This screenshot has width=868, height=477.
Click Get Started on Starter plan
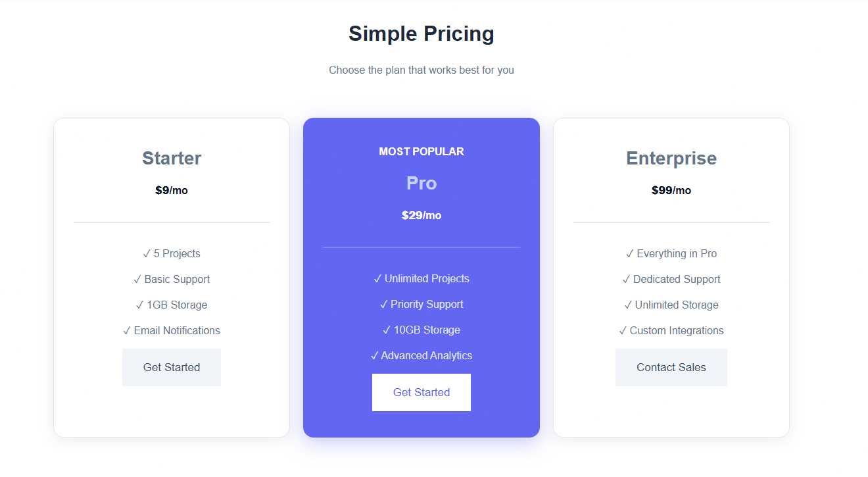[172, 367]
